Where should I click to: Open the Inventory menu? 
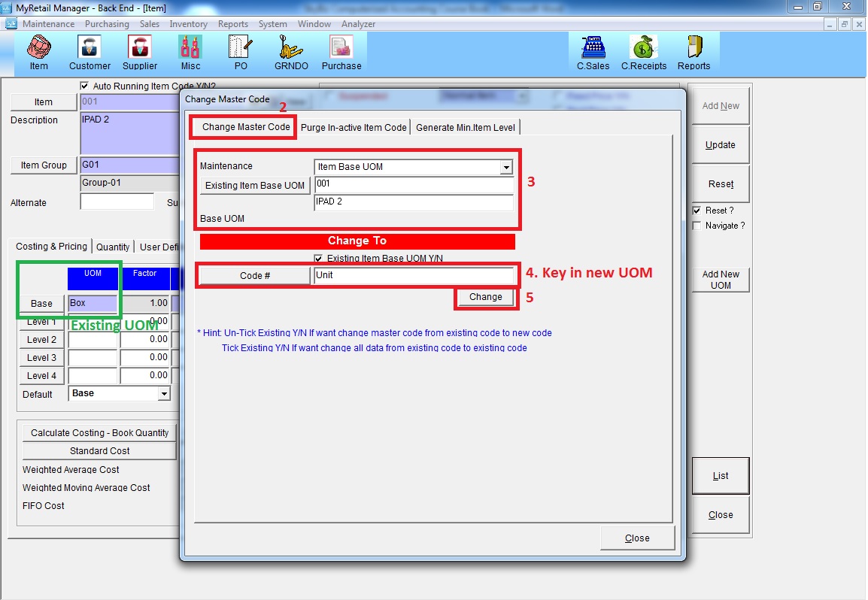point(188,24)
